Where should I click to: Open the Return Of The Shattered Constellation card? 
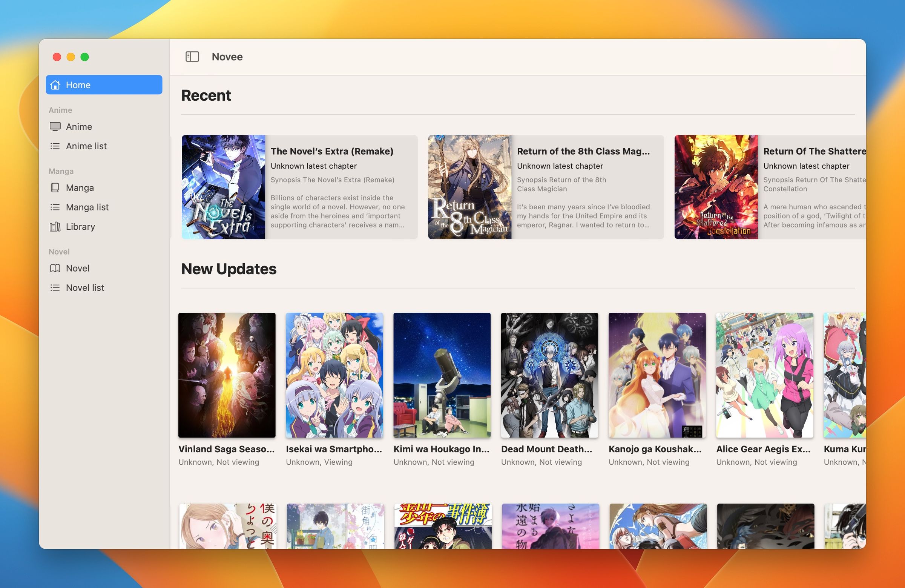770,187
